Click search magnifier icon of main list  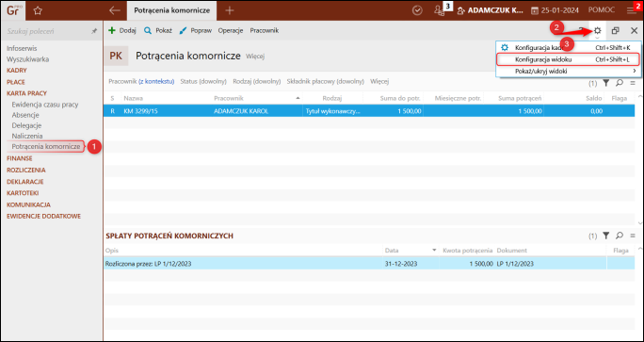click(620, 83)
